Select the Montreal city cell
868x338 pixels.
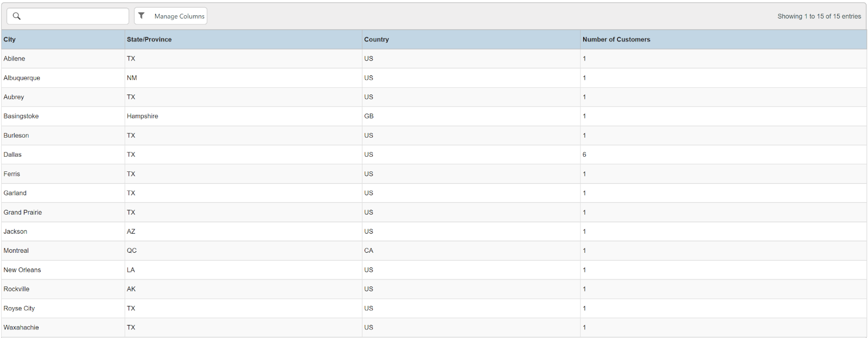(16, 251)
